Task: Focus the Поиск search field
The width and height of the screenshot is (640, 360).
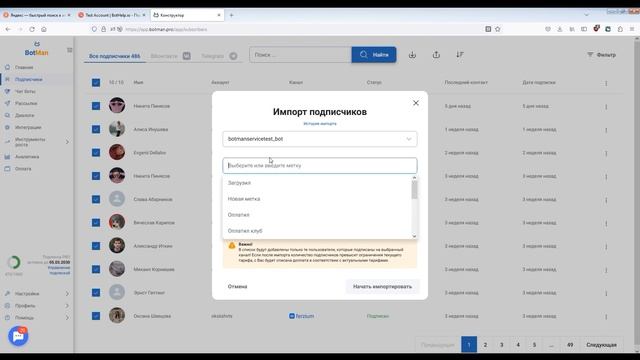Action: click(x=300, y=55)
